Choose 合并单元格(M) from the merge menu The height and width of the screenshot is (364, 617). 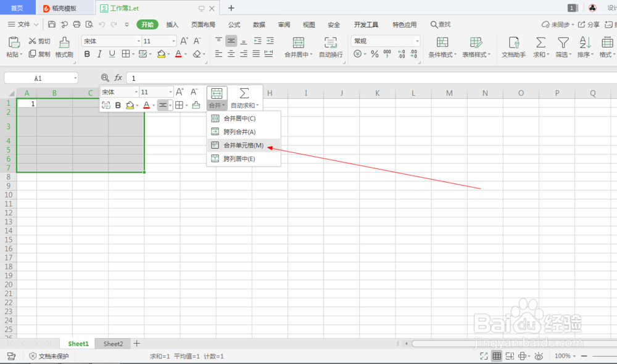[x=244, y=145]
